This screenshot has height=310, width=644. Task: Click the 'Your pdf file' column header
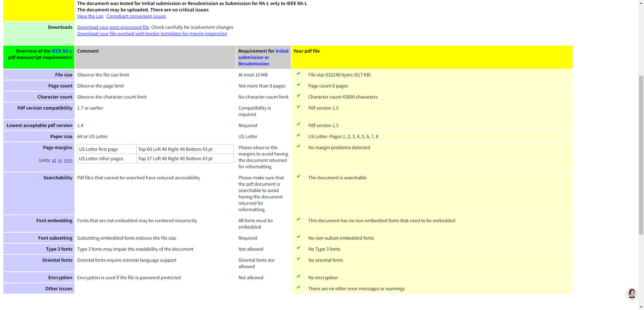pos(432,57)
